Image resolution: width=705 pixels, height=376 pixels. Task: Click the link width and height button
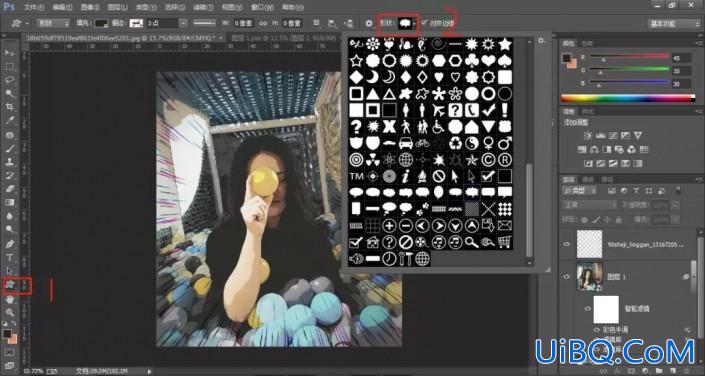[263, 23]
